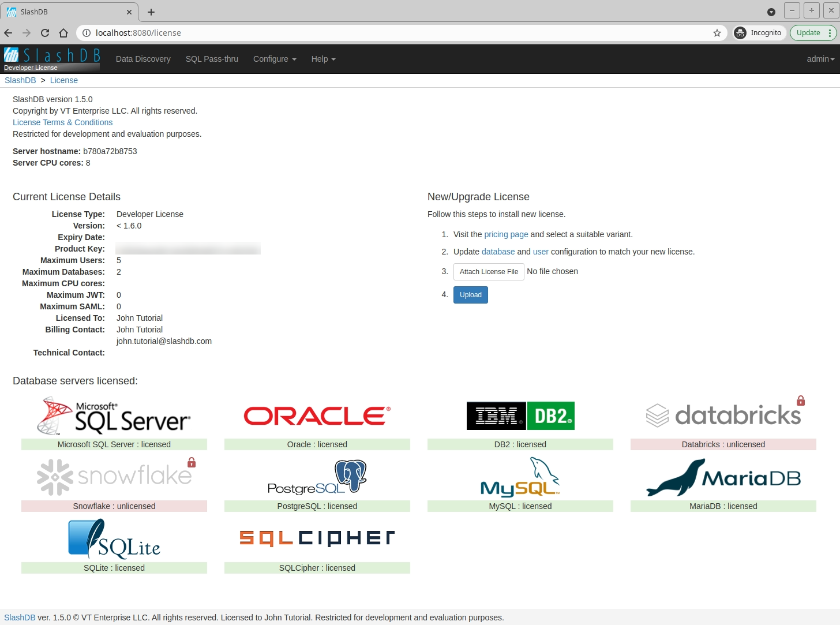Click 'No file chosen' text
Viewport: 840px width, 625px height.
point(552,271)
